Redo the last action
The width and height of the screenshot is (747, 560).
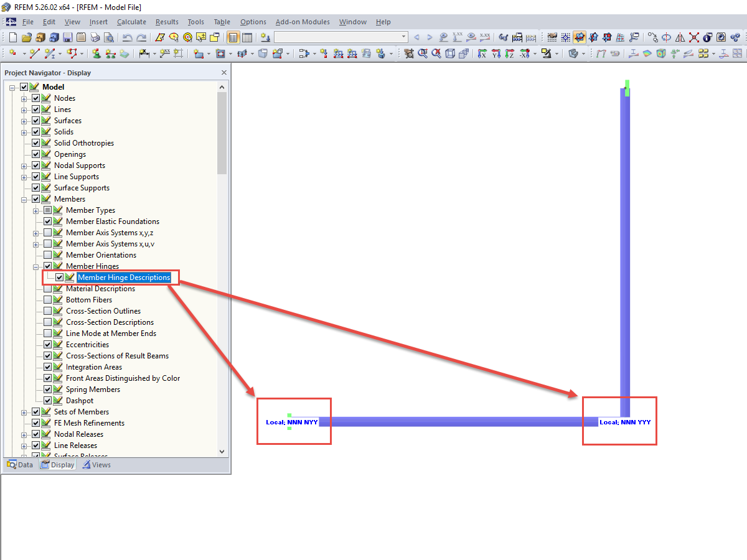(x=141, y=37)
